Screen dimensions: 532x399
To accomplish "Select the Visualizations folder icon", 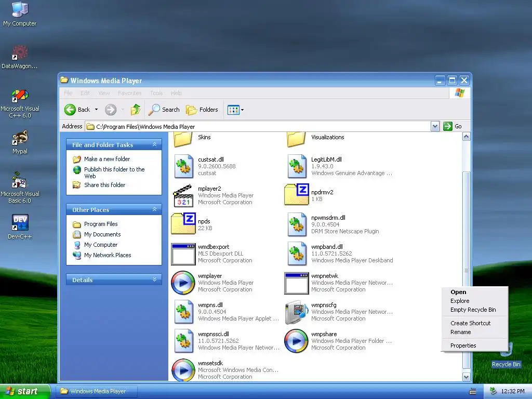I will click(297, 139).
